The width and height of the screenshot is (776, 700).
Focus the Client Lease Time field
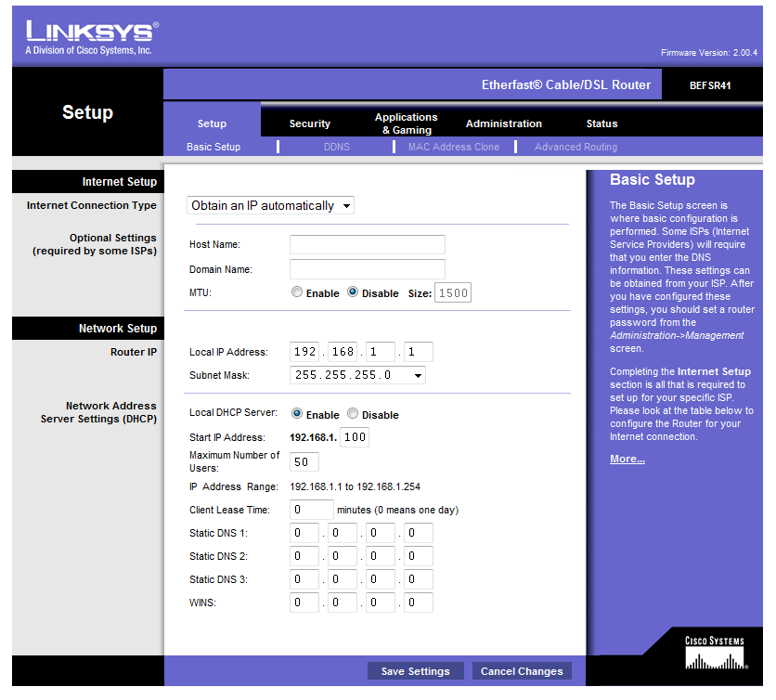tap(312, 510)
